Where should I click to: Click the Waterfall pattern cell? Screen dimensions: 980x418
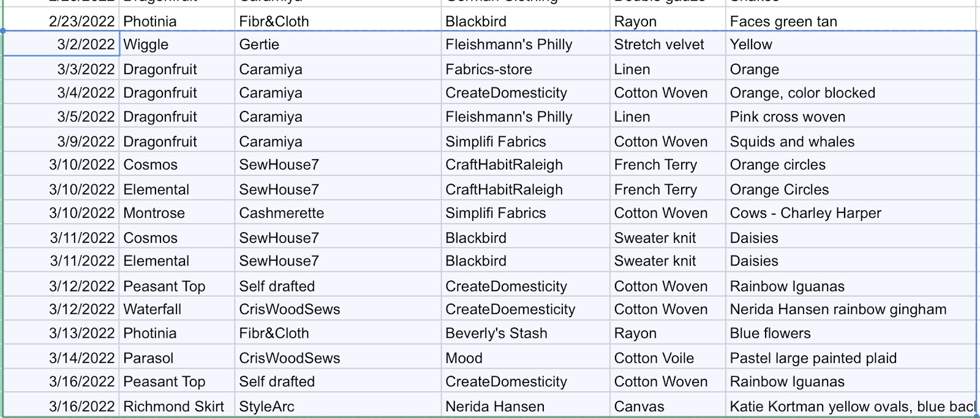(x=177, y=309)
